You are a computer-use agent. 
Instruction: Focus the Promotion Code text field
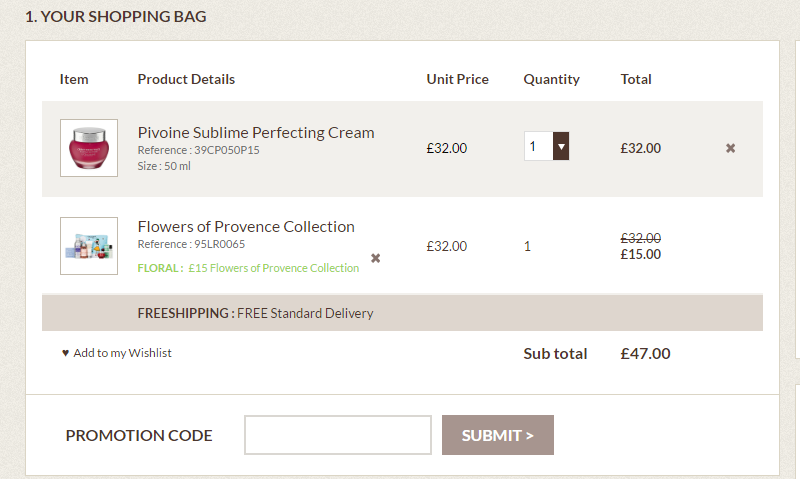[x=338, y=435]
